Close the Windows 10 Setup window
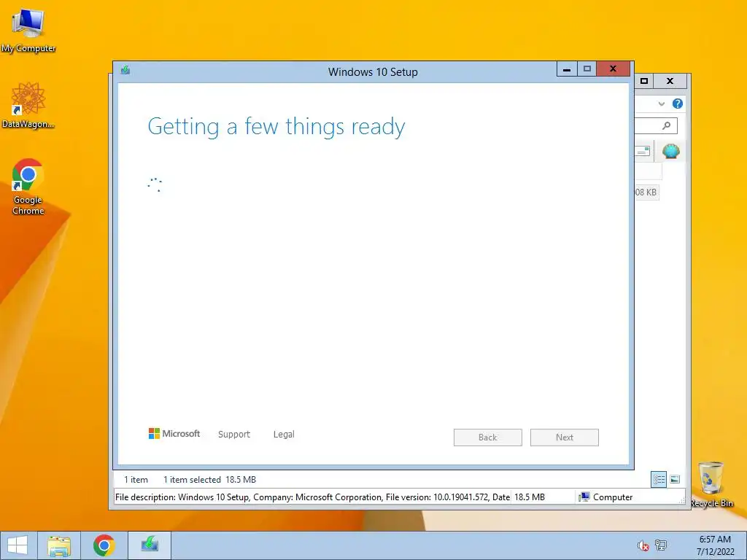This screenshot has height=560, width=747. coord(613,69)
